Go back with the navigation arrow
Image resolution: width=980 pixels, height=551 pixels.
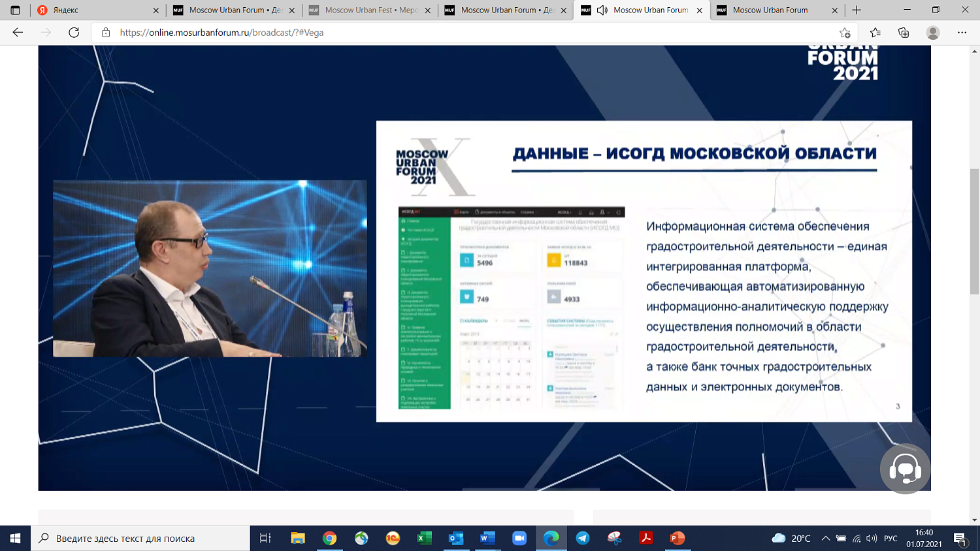pyautogui.click(x=18, y=31)
